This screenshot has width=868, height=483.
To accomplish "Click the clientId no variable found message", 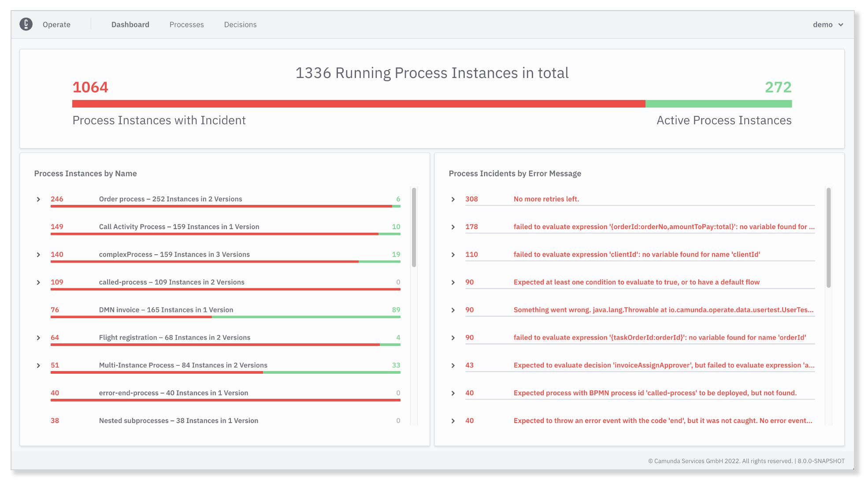I will pyautogui.click(x=637, y=254).
